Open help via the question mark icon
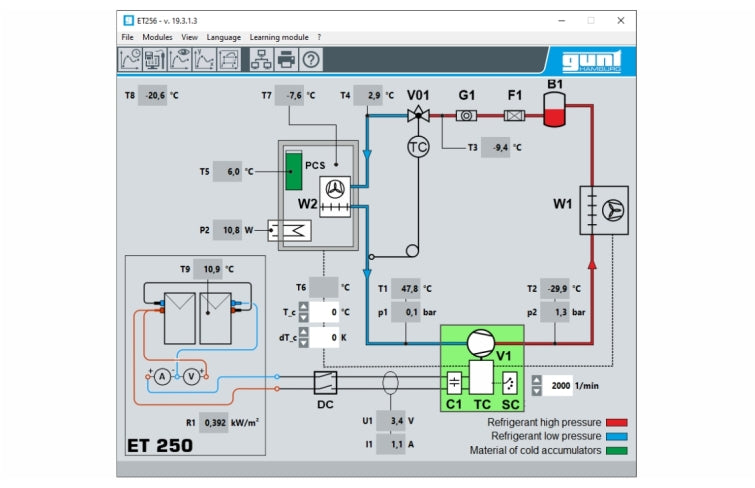The image size is (755, 488). (312, 60)
